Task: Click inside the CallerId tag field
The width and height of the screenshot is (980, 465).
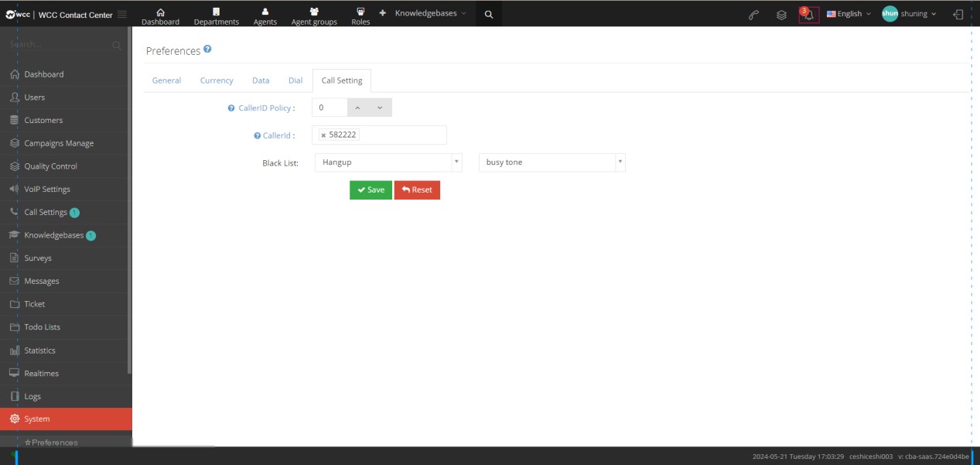Action: click(379, 135)
